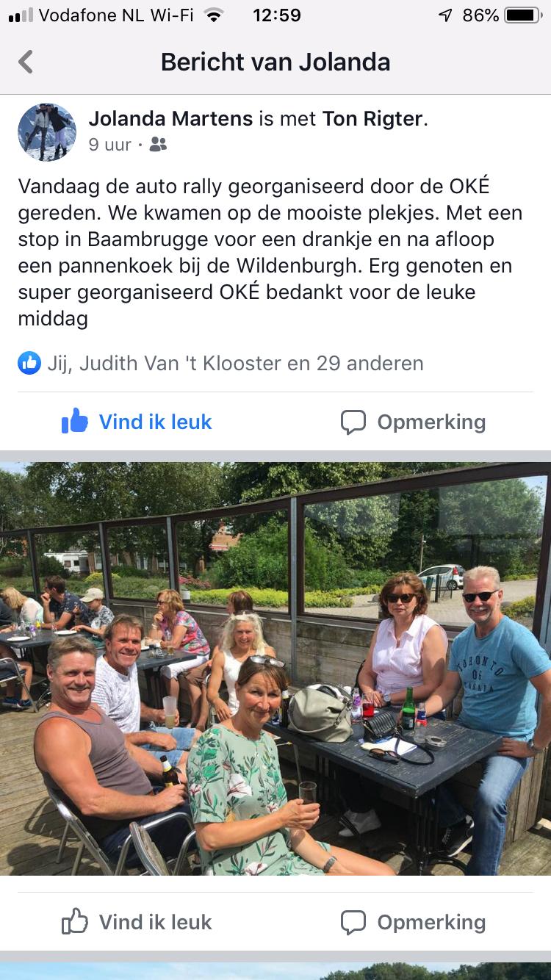Screen dimensions: 551x980
Task: Tap the speech bubble icon below the photo
Action: [353, 923]
